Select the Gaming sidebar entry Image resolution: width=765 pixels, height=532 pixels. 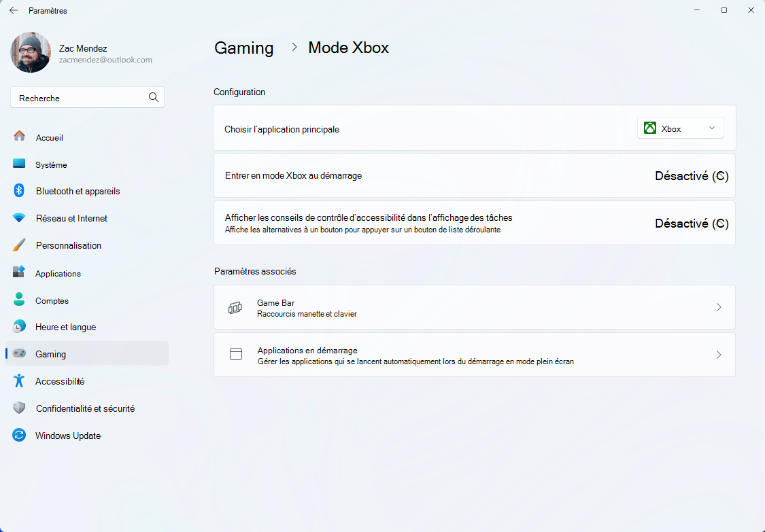point(87,354)
